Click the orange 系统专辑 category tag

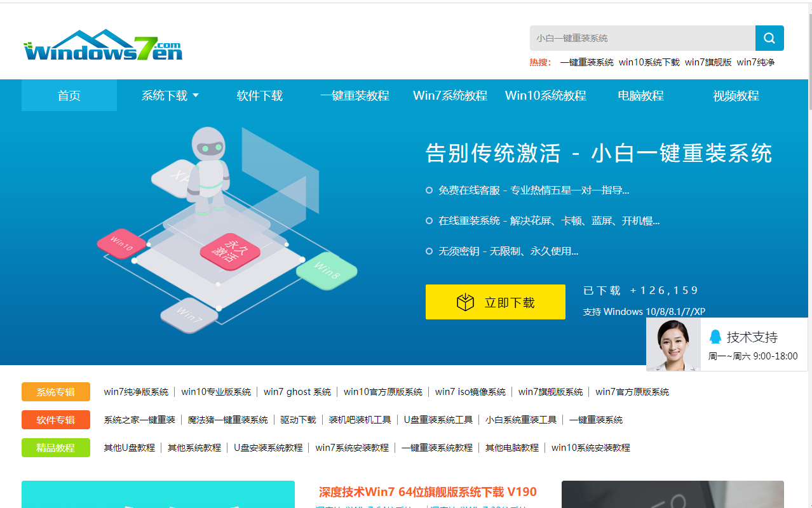point(56,392)
